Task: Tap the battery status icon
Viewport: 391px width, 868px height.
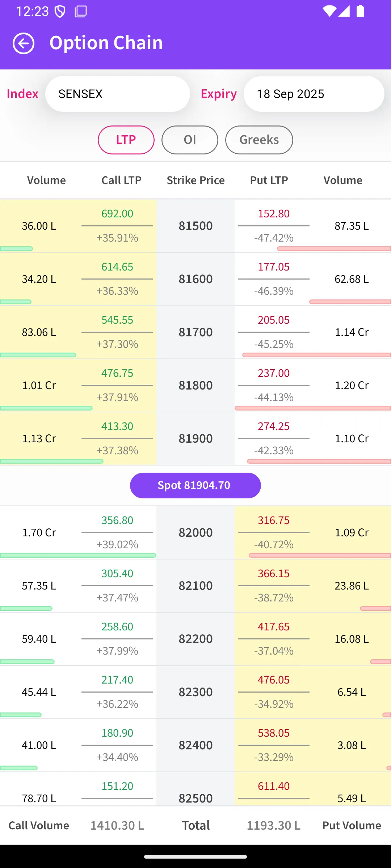Action: click(360, 11)
